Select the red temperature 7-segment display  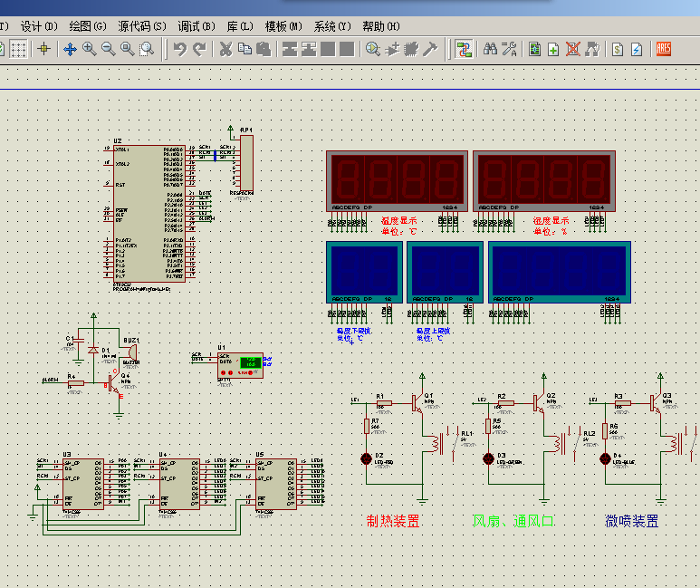(x=397, y=181)
